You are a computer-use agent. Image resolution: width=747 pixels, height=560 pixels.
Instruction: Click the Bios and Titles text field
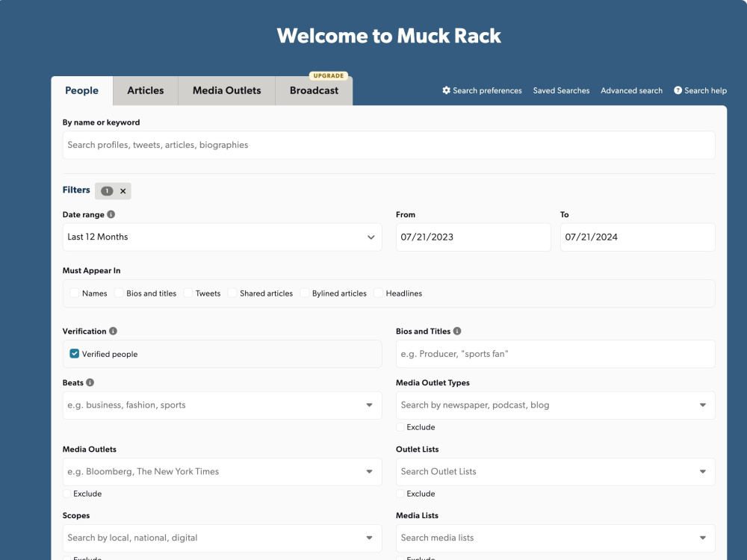pos(556,354)
